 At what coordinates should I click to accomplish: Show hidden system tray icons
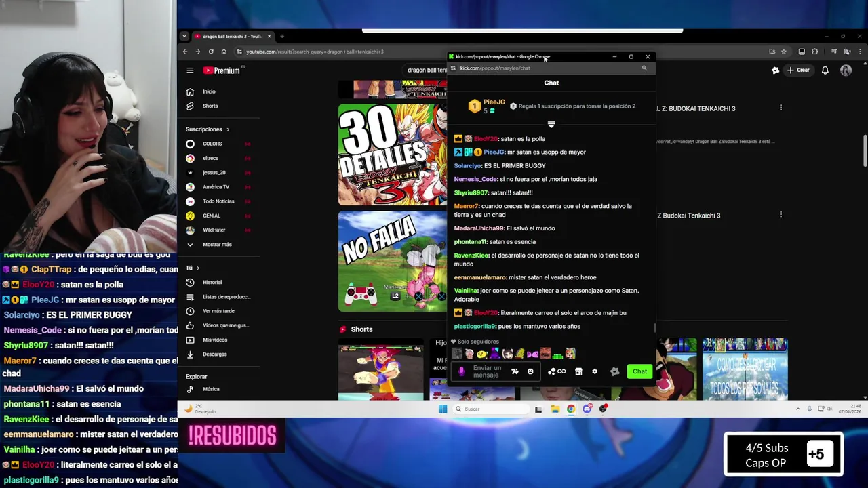pyautogui.click(x=797, y=409)
